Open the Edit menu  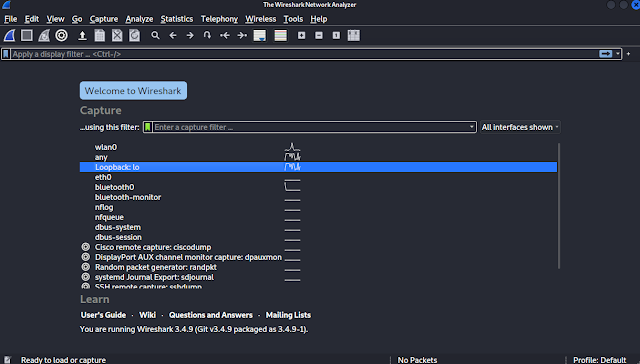(x=32, y=19)
